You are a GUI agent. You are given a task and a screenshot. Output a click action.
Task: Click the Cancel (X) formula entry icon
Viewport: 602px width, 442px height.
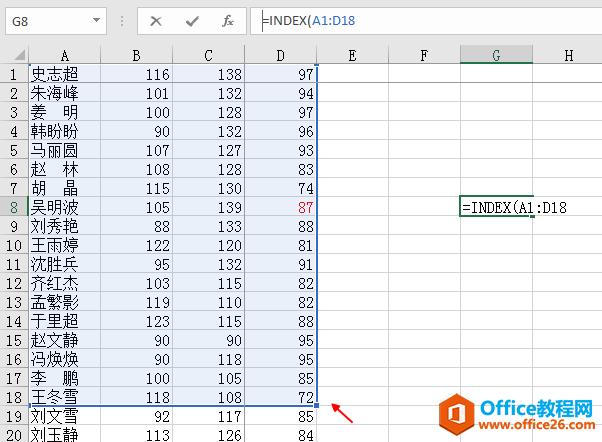(x=156, y=20)
